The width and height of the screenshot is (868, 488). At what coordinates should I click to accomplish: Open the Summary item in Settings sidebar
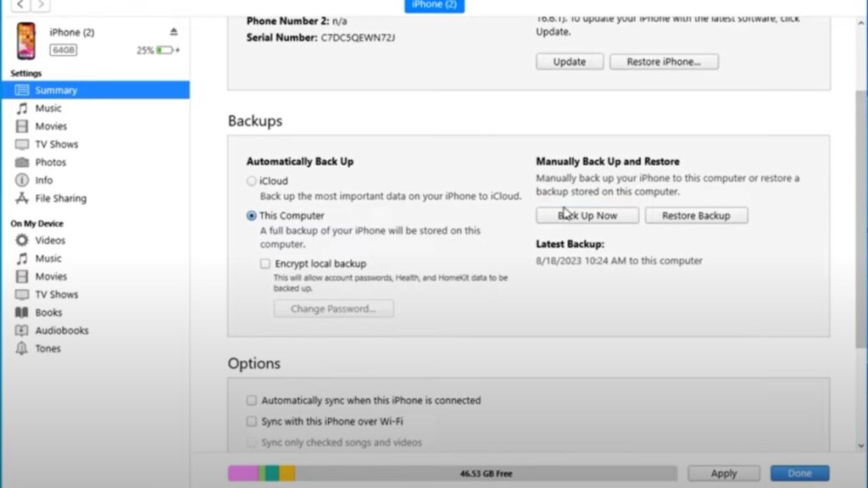[56, 91]
